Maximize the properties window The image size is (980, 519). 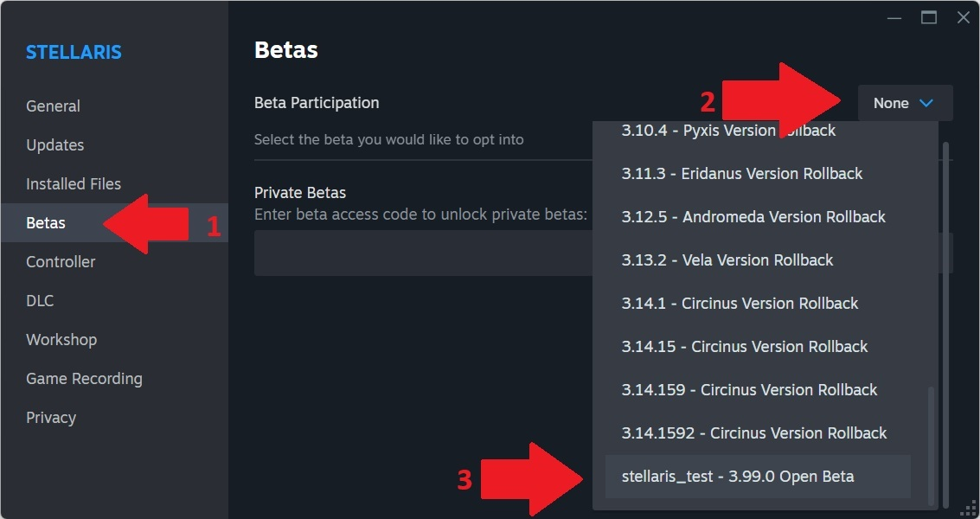tap(929, 17)
